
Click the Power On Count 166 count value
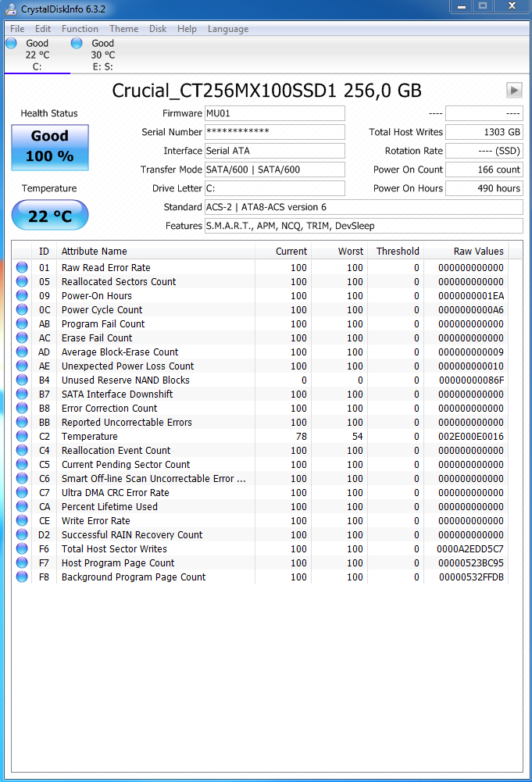click(484, 170)
